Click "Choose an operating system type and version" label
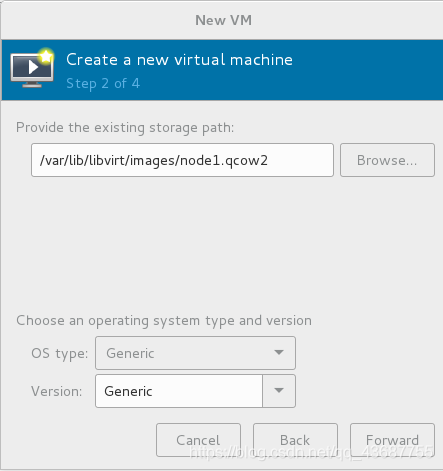This screenshot has height=471, width=443. (164, 321)
